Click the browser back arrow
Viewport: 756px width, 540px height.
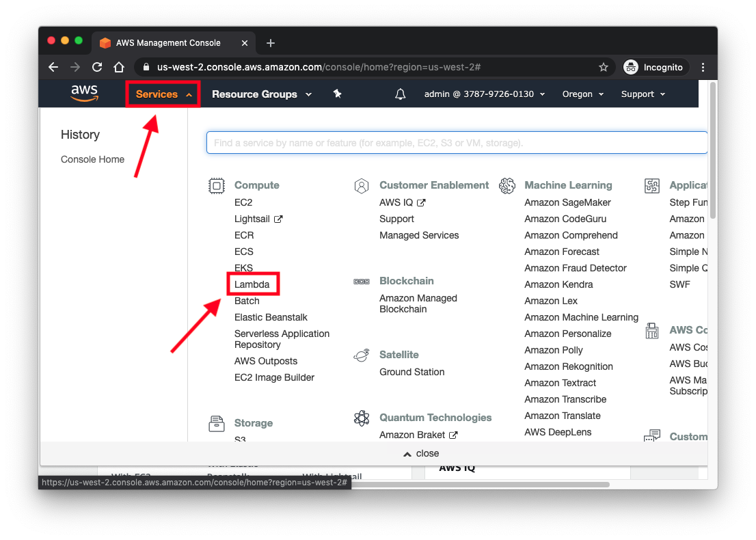pyautogui.click(x=53, y=67)
